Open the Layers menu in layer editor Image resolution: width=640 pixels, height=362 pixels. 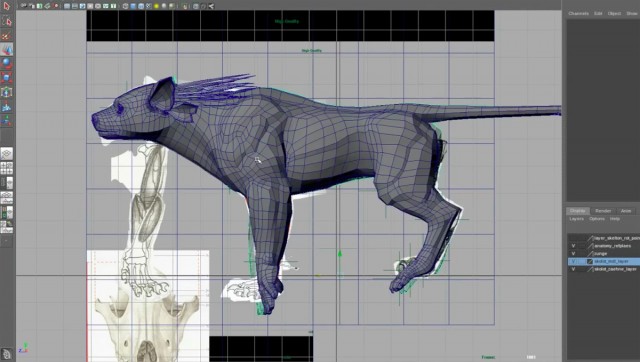coord(576,219)
